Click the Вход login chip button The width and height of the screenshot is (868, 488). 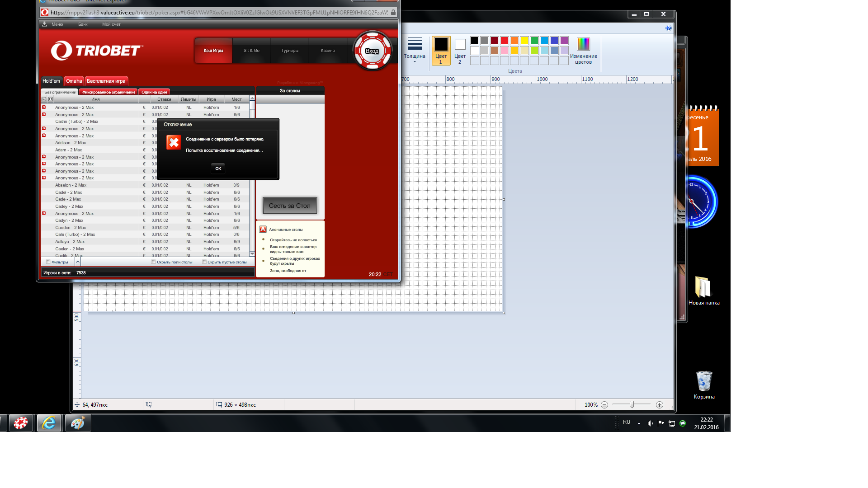click(372, 51)
